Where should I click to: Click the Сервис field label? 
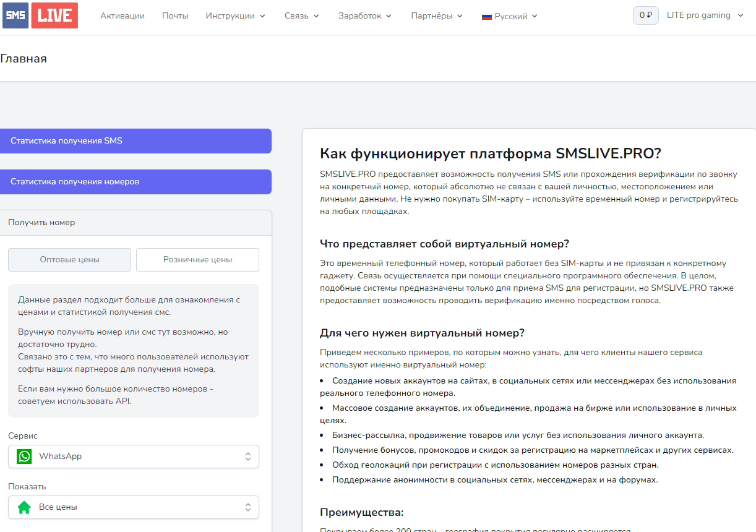click(x=23, y=436)
